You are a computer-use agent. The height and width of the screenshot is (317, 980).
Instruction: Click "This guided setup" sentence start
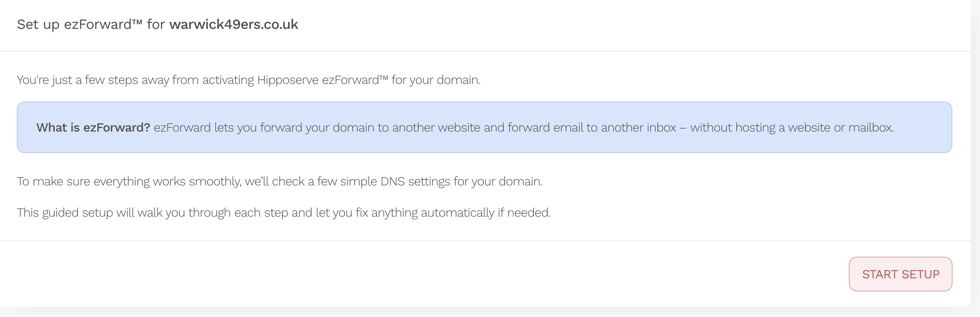(x=65, y=213)
